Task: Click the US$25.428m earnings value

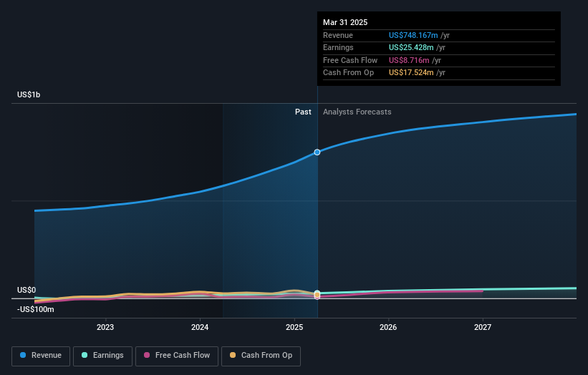Action: [x=411, y=47]
